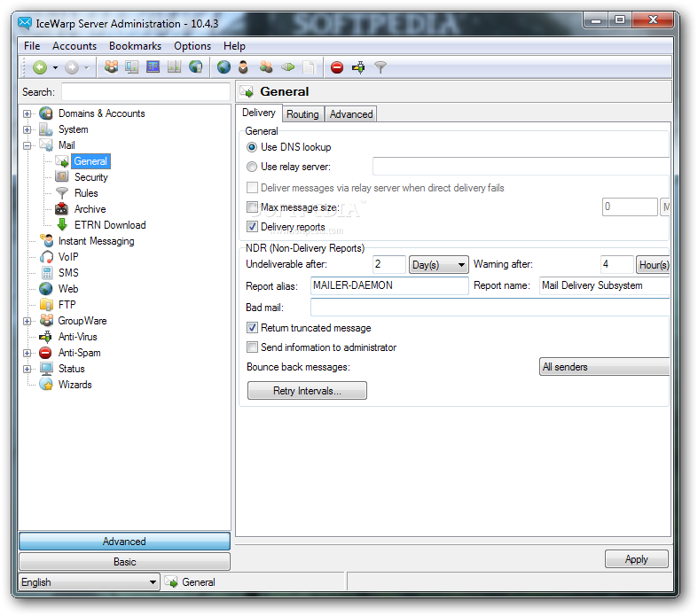Click the green Back arrow toolbar button

point(40,67)
